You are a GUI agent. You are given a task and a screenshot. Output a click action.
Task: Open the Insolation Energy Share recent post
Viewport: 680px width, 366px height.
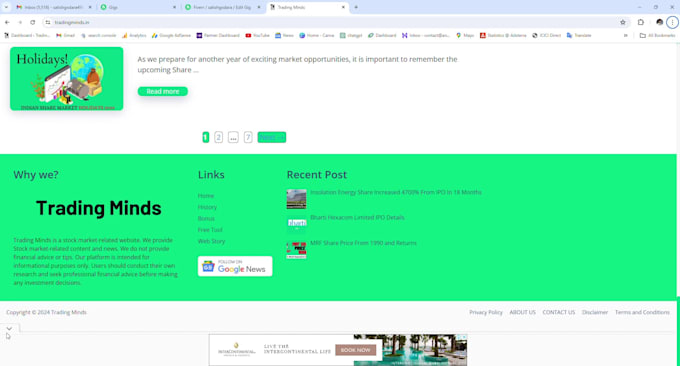coord(396,192)
